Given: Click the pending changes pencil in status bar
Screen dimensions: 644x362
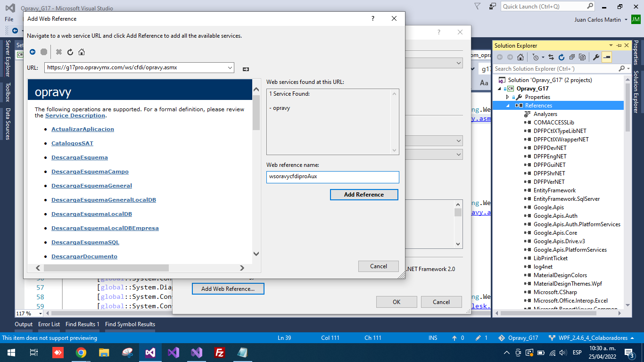Looking at the screenshot, I should click(482, 338).
